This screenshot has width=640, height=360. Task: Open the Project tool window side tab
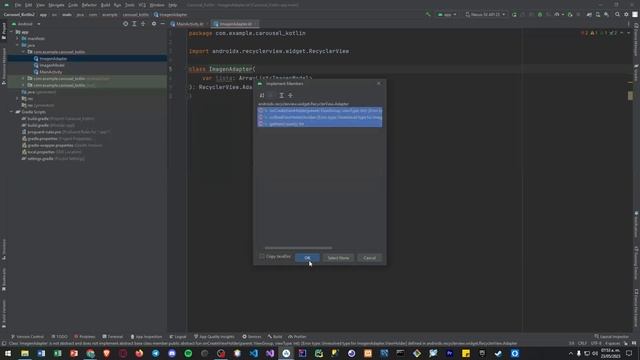tap(4, 31)
